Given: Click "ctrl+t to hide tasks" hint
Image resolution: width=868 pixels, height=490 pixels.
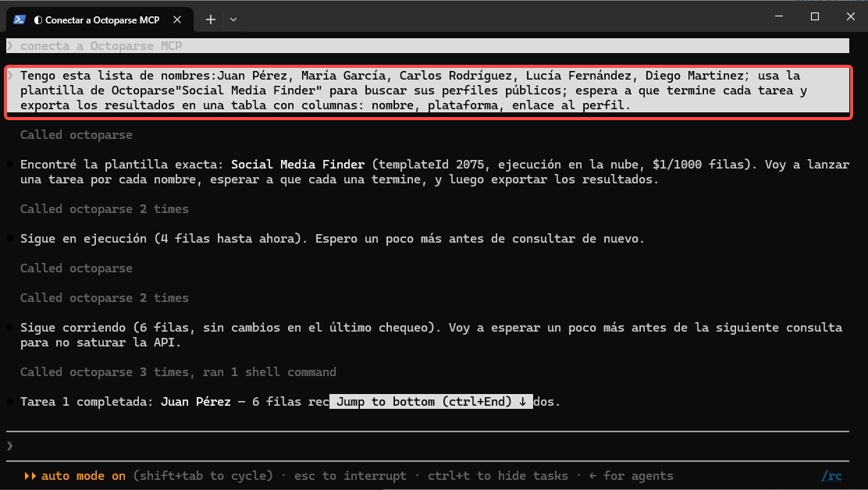Looking at the screenshot, I should tap(498, 476).
